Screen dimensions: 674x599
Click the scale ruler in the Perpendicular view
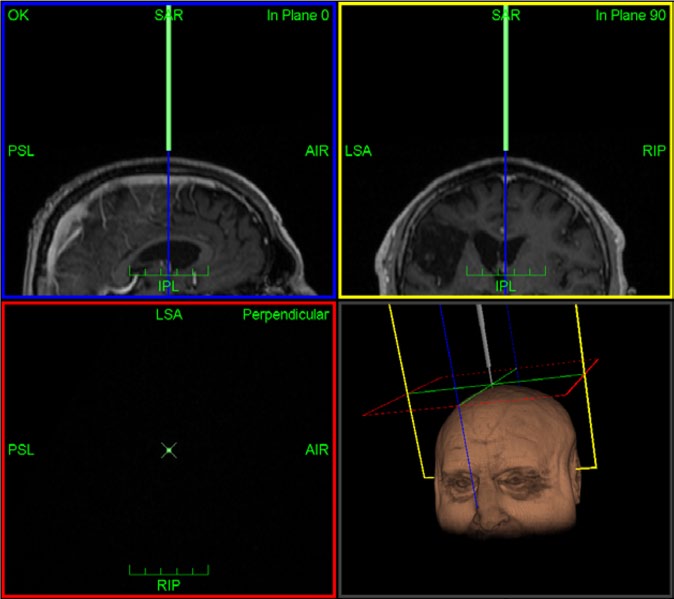click(169, 570)
